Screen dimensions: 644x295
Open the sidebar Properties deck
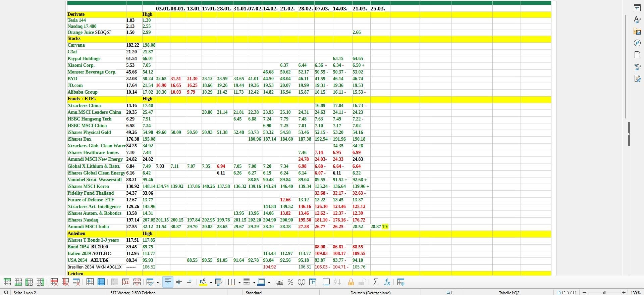[x=637, y=8]
